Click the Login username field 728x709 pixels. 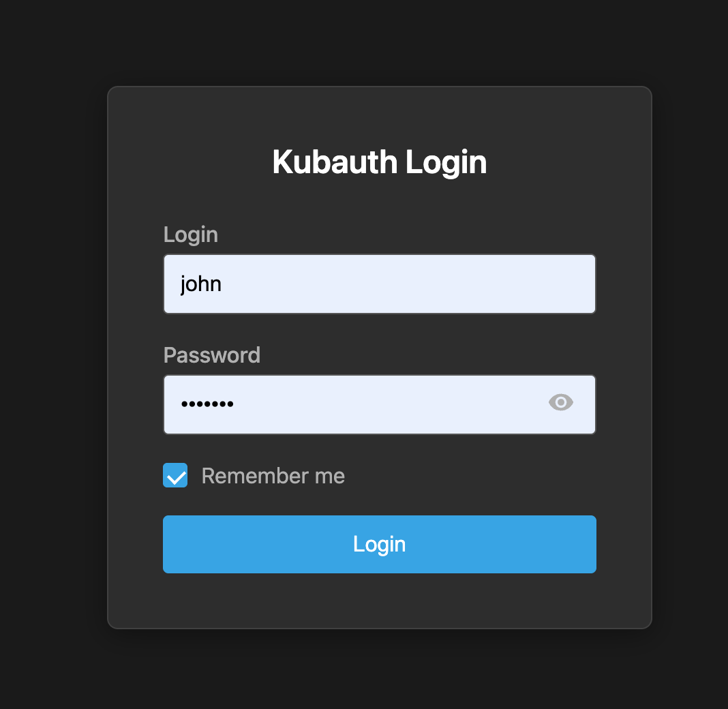pyautogui.click(x=379, y=284)
